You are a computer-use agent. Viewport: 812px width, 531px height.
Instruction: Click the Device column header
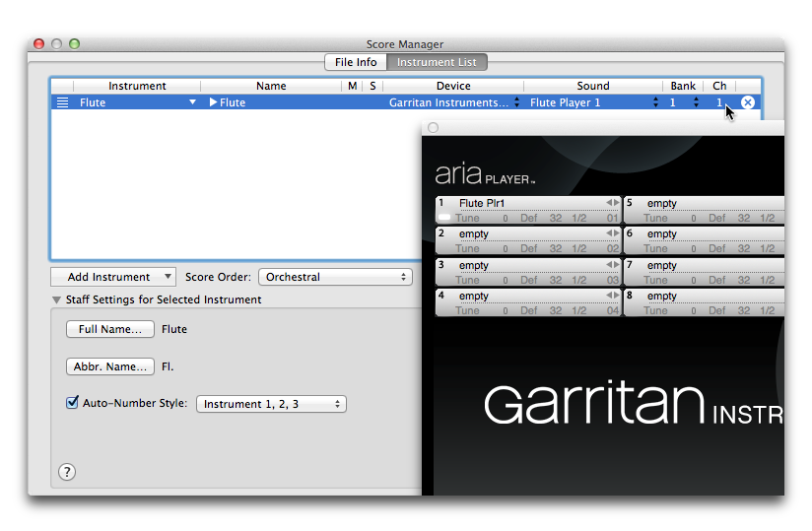(453, 86)
